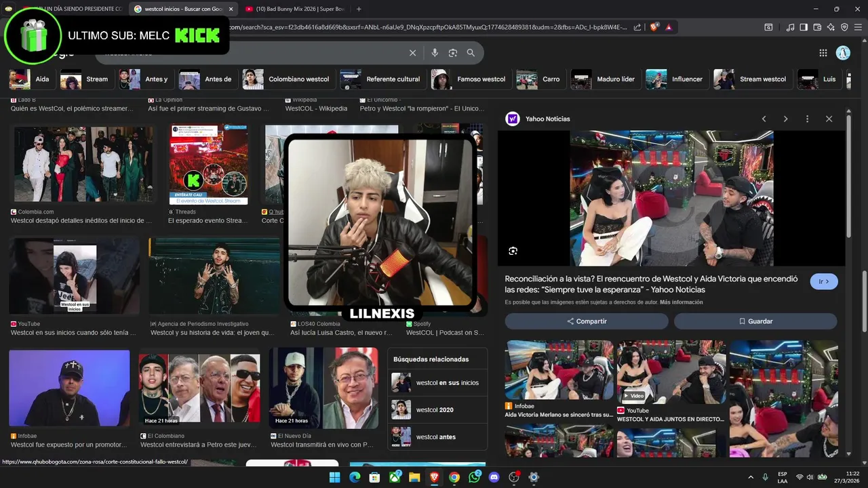Toggle the browser sidebar panel icon
The height and width of the screenshot is (488, 868).
(804, 27)
